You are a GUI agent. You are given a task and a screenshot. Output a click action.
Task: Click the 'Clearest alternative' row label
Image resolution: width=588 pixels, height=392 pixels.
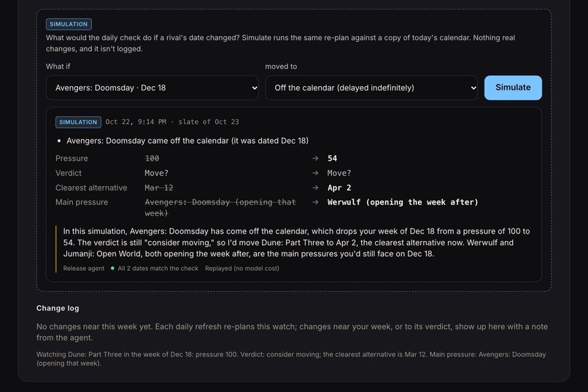91,188
